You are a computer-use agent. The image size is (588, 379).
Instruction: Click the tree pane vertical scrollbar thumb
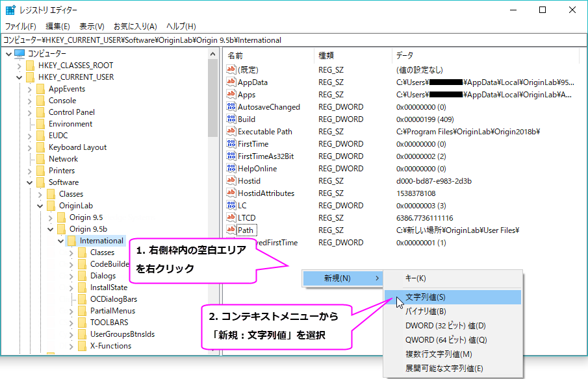212,98
